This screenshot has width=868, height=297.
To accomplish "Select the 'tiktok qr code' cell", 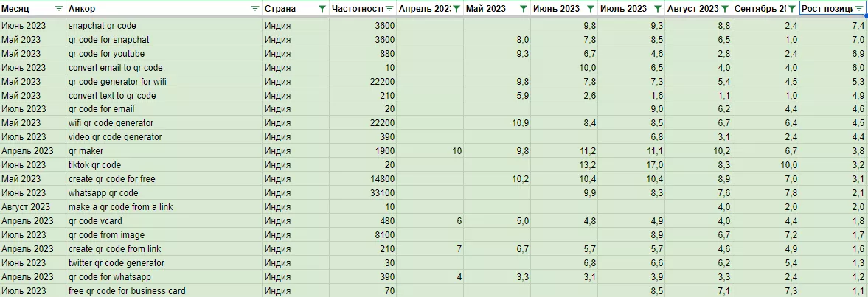I will coord(164,165).
